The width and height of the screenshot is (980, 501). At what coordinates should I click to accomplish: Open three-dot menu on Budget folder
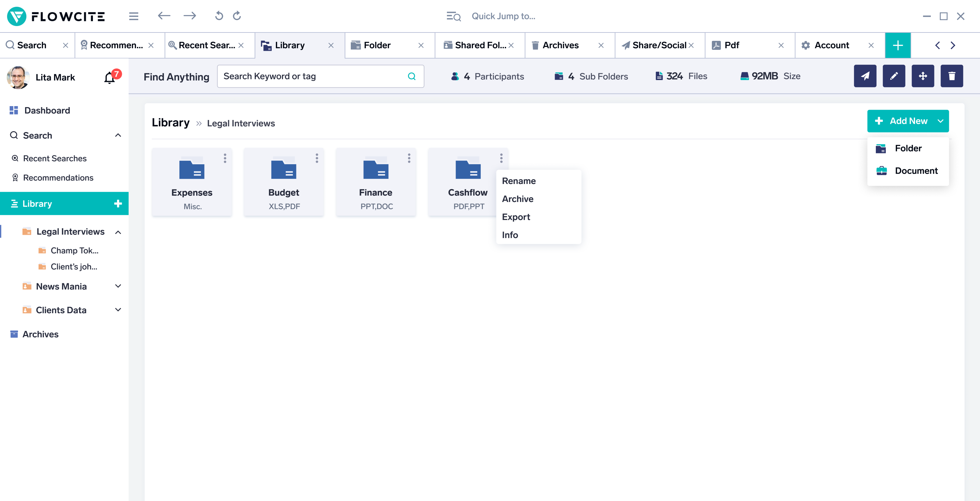317,158
